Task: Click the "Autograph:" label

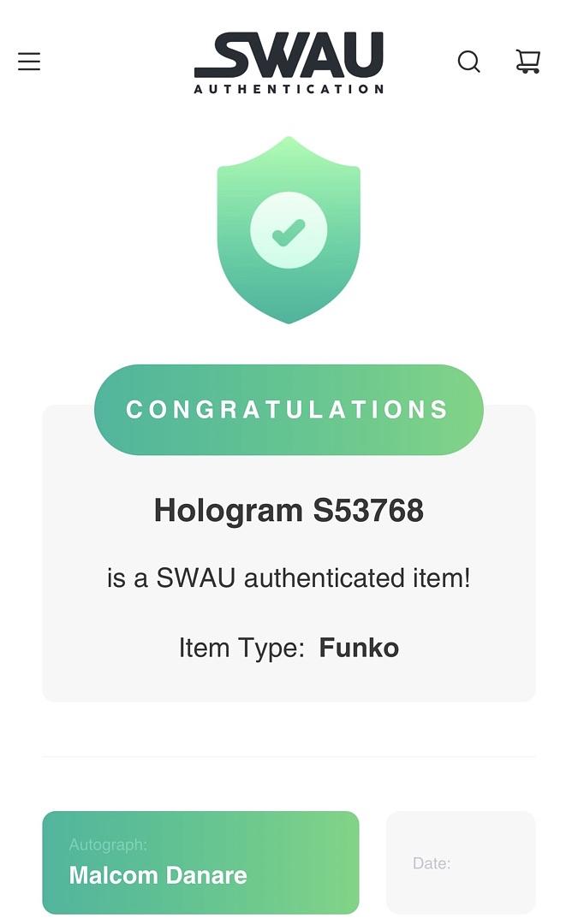Action: [108, 845]
